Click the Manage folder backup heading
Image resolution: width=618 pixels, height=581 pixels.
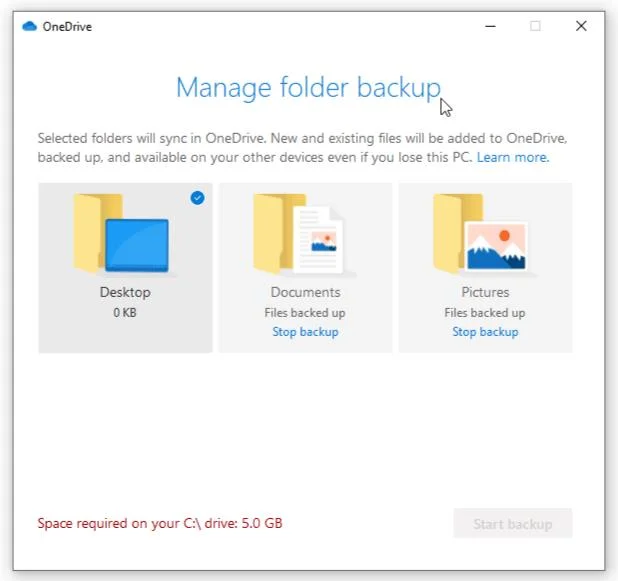[x=308, y=89]
